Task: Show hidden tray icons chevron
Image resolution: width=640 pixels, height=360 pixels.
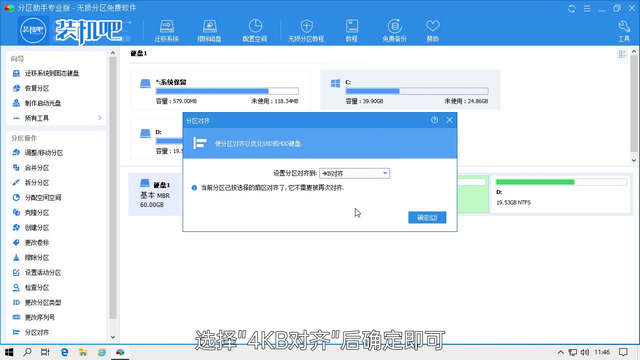Action: pos(560,352)
